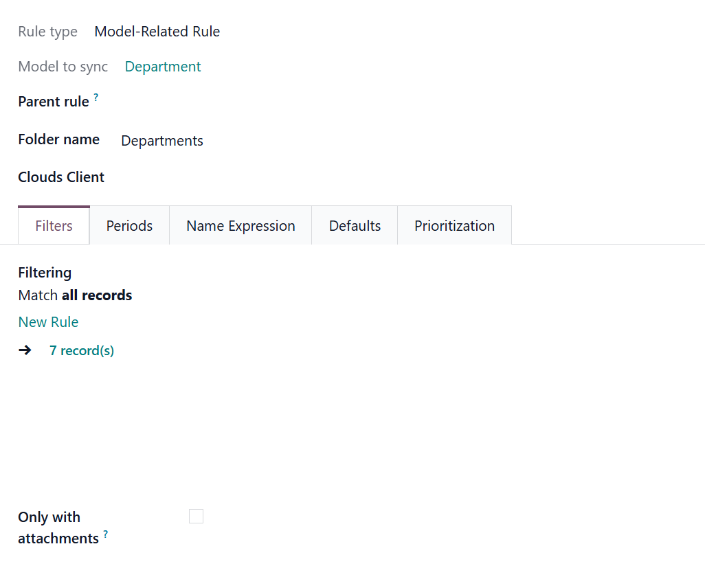The height and width of the screenshot is (588, 705).
Task: Open the 7 record(s) link
Action: 82,351
